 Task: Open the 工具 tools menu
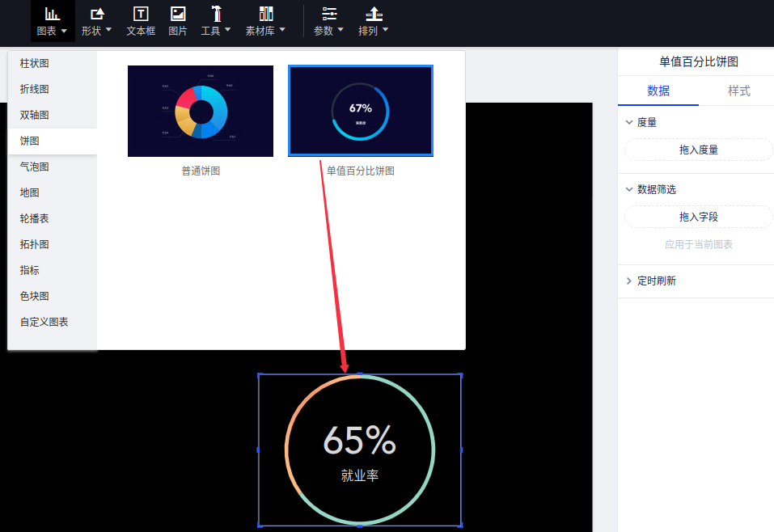pos(216,21)
